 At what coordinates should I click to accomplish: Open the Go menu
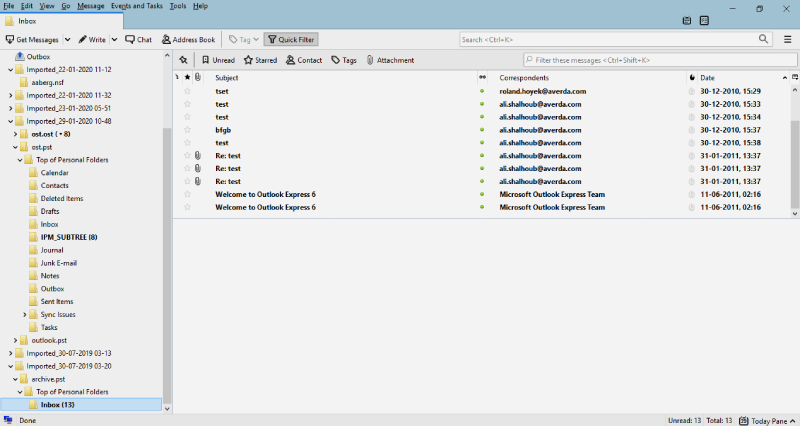[66, 6]
